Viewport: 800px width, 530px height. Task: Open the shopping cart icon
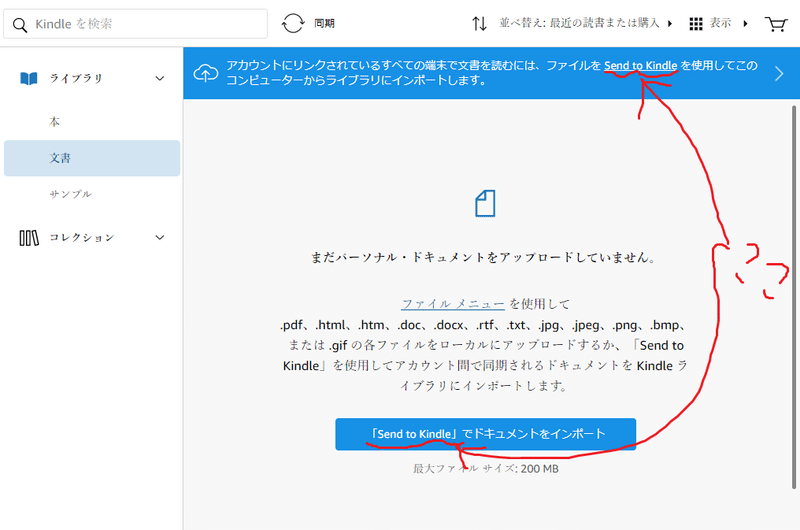pos(776,23)
